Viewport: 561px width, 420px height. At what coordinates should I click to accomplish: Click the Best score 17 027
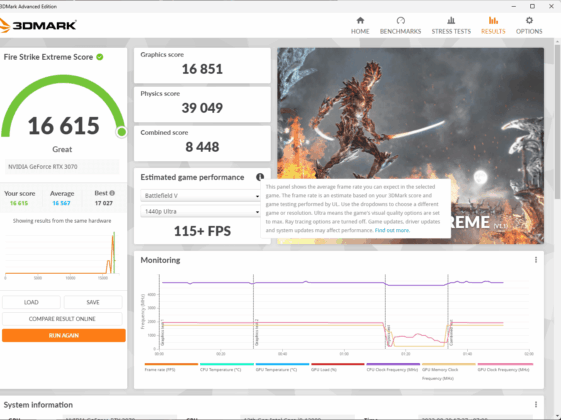click(104, 203)
